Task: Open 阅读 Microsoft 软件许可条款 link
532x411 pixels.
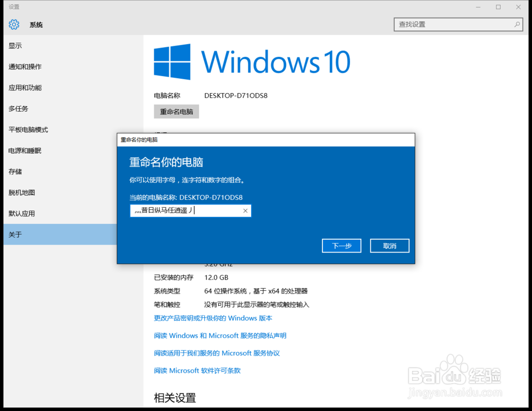Action: coord(197,371)
